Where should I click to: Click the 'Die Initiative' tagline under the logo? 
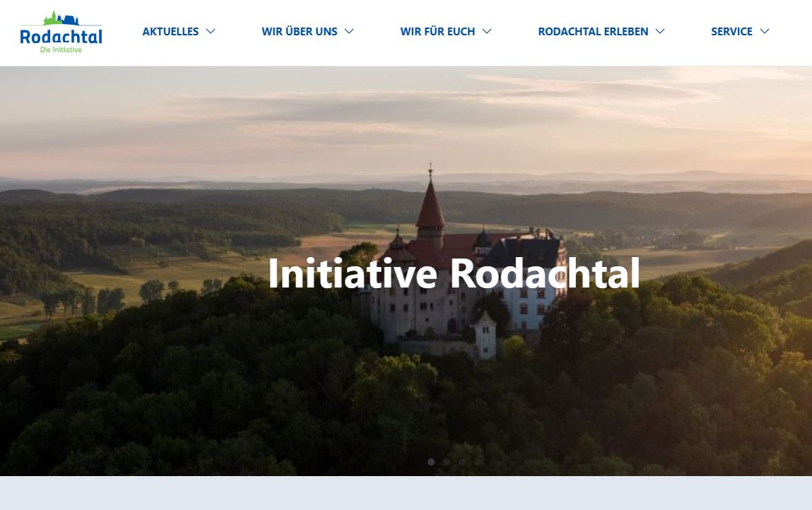click(61, 49)
